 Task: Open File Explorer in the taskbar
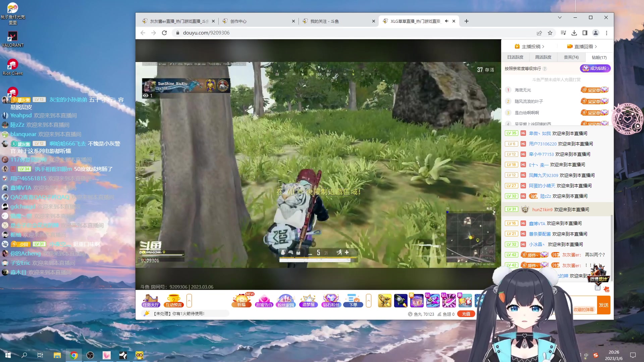pyautogui.click(x=57, y=355)
